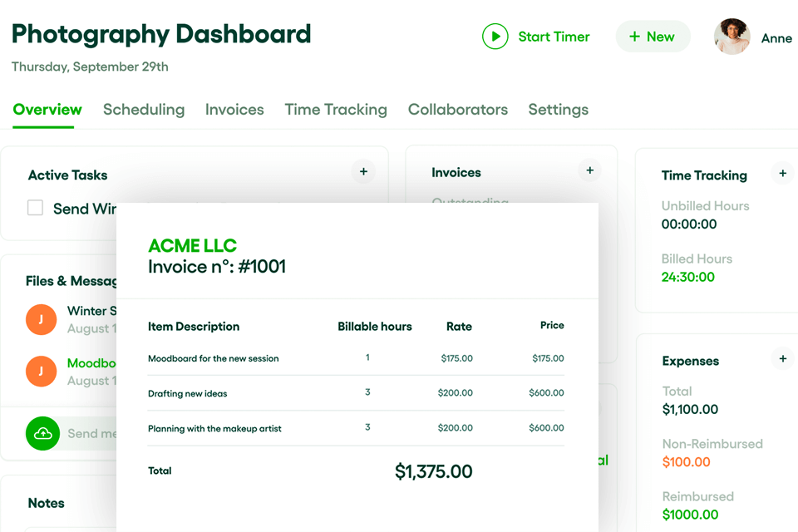Switch to the Scheduling tab
798x532 pixels.
pyautogui.click(x=144, y=110)
